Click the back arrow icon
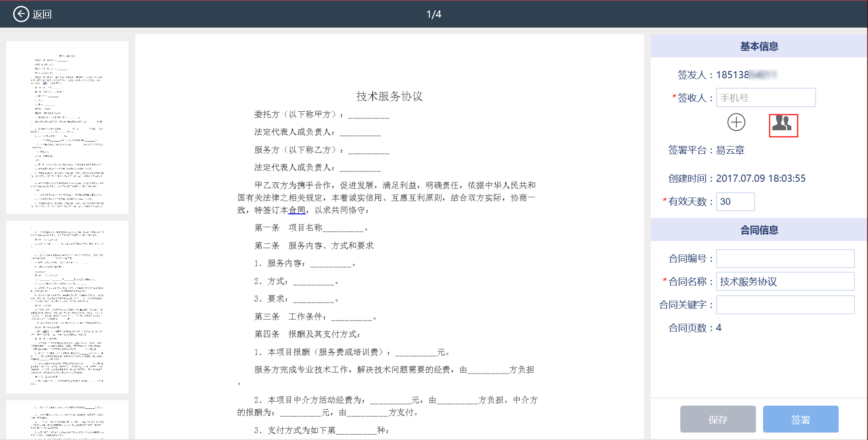868x440 pixels. [x=21, y=14]
